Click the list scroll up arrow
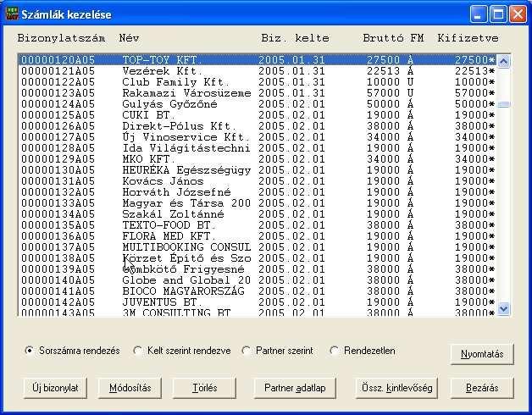 (503, 62)
